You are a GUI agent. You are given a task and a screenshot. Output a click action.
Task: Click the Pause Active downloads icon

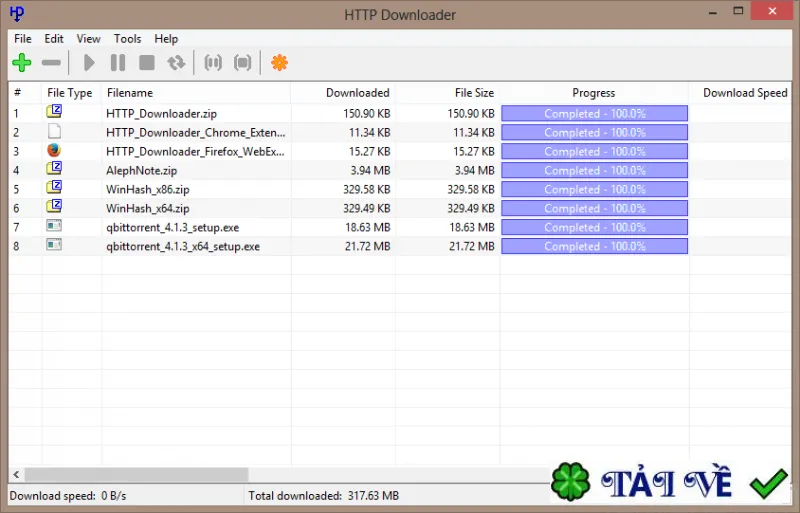[213, 63]
